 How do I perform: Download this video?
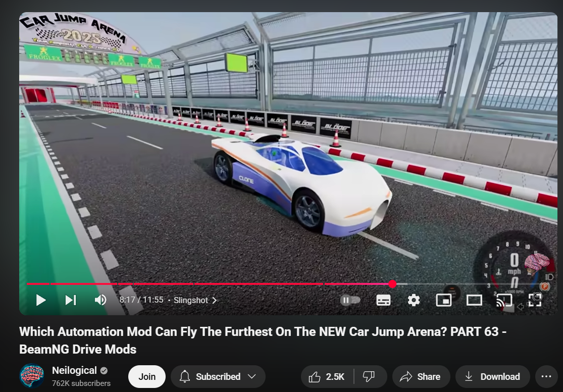pos(493,376)
